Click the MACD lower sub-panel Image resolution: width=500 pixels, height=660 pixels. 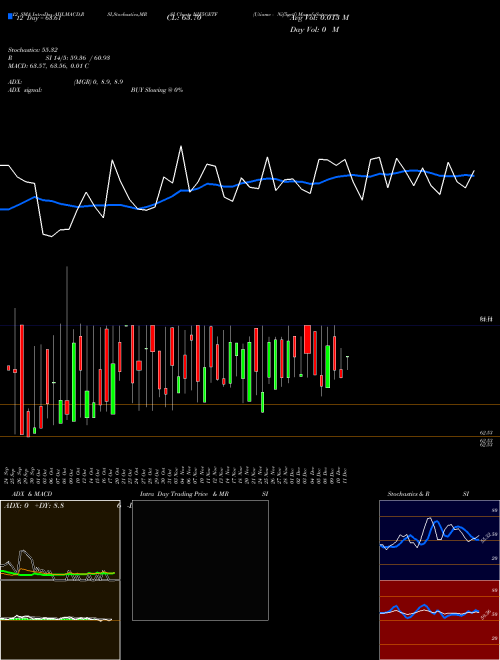tap(60, 620)
